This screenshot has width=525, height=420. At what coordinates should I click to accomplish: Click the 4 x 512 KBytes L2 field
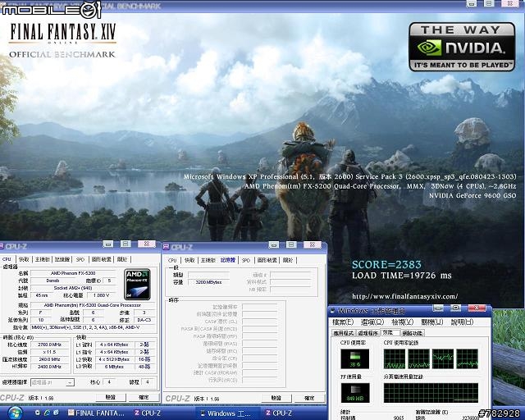tap(114, 359)
